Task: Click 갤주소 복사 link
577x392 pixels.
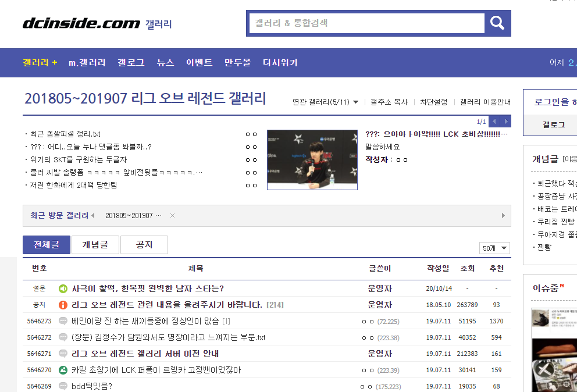Action: 389,102
